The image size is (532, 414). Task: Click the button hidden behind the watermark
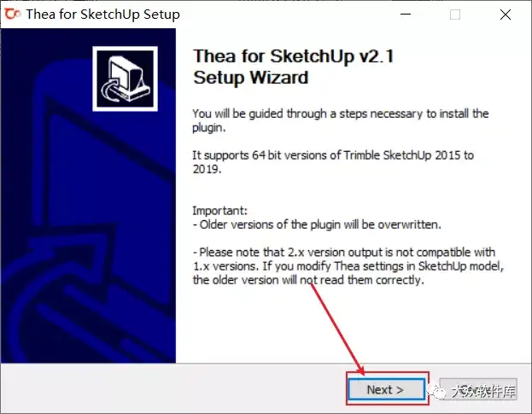[478, 389]
